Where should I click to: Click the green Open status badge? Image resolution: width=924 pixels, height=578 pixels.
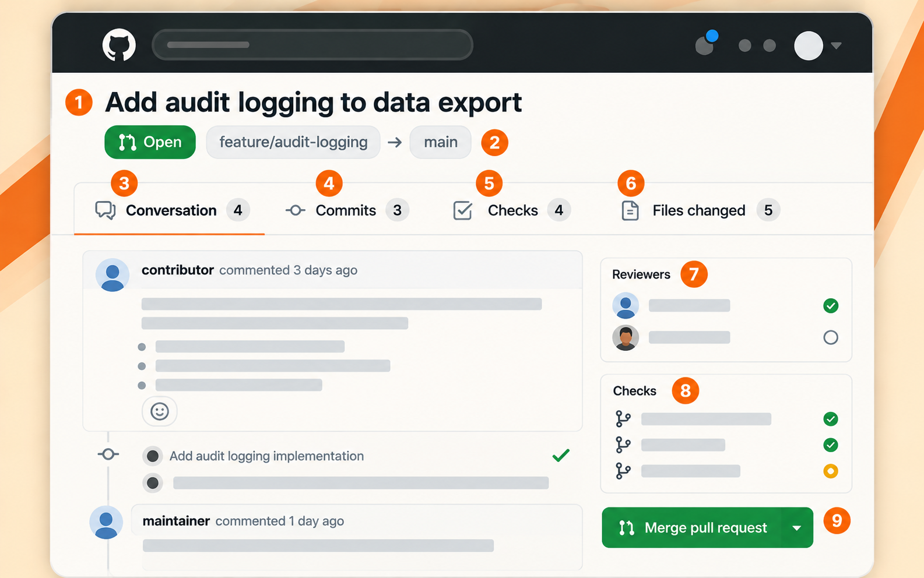coord(150,142)
